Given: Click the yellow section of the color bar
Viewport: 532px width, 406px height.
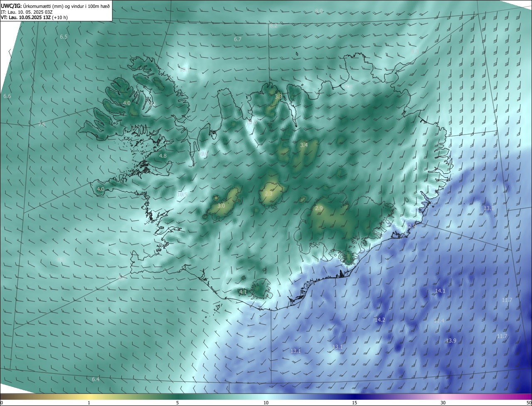Looking at the screenshot, I should 89,396.
